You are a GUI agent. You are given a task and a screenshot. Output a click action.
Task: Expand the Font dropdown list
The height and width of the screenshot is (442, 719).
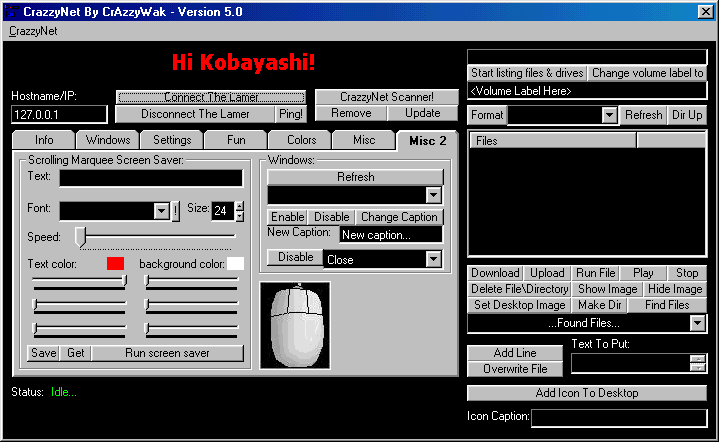(x=161, y=210)
